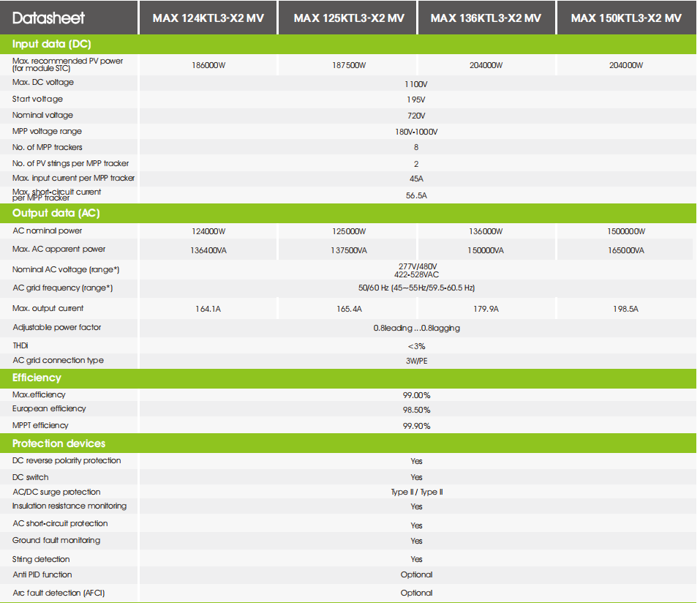This screenshot has height=603, width=700.
Task: Select the 204000W value under MAX 150KTL3-X2
Action: click(626, 65)
